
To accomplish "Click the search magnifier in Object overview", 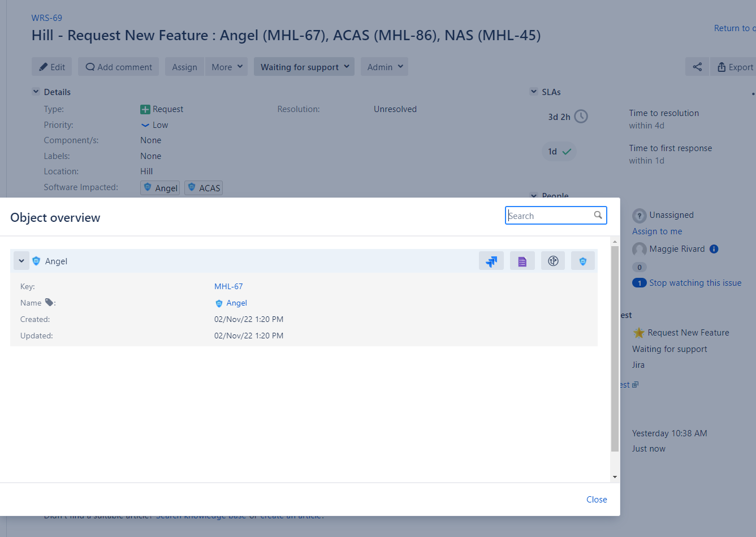I will click(x=598, y=215).
